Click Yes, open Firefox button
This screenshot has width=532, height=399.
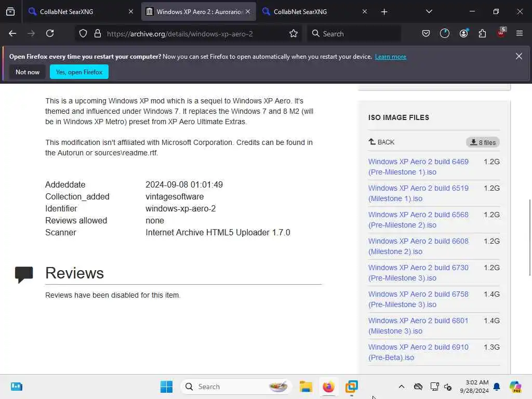pyautogui.click(x=79, y=72)
